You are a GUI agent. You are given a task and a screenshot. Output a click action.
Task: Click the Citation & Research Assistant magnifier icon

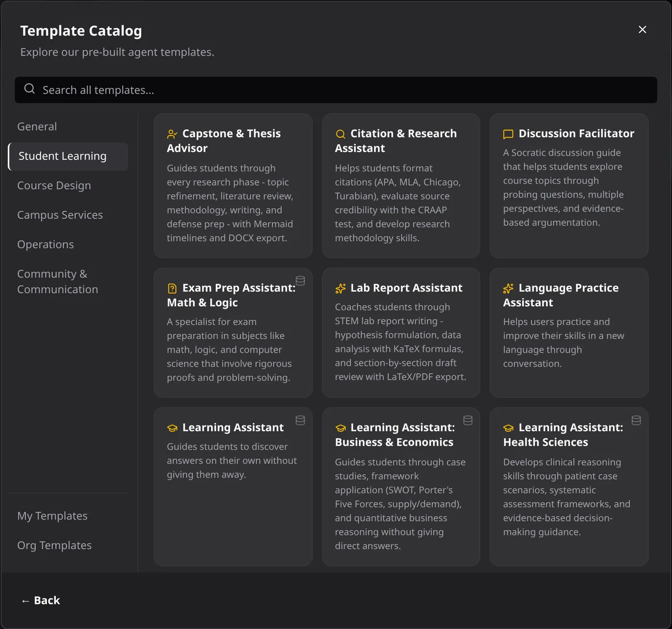click(340, 134)
